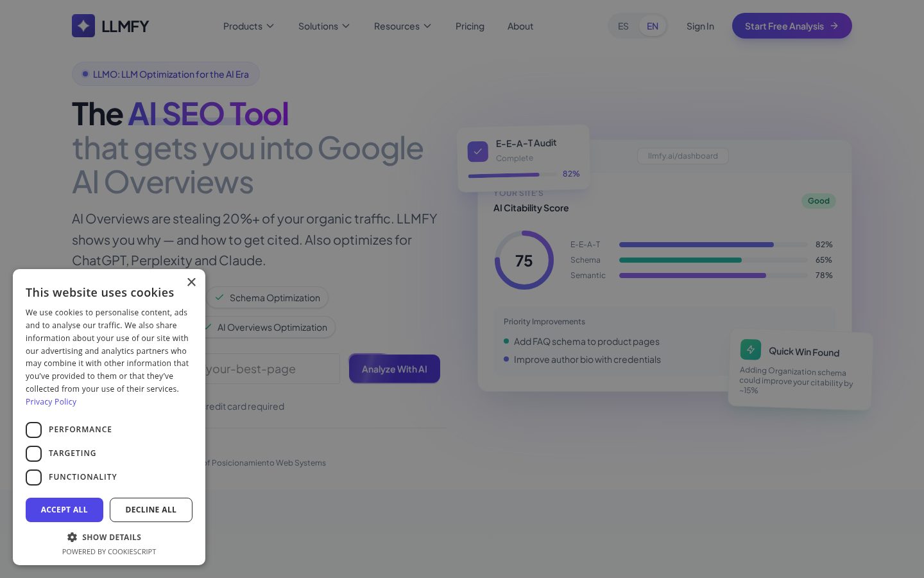
Task: Click the "Priority Improvements" label
Action: point(544,322)
